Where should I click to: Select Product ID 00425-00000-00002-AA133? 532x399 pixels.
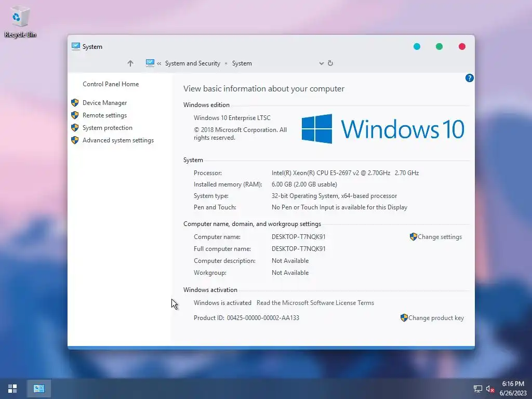pos(263,318)
